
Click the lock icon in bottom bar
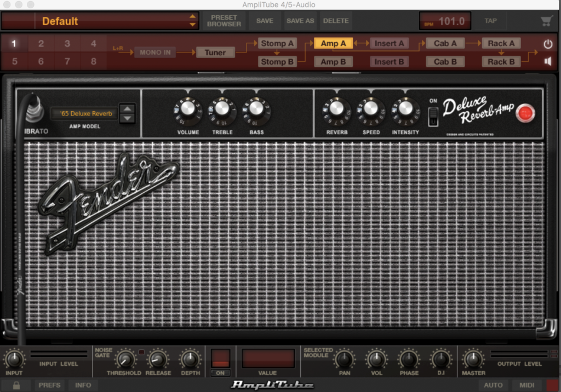point(16,385)
